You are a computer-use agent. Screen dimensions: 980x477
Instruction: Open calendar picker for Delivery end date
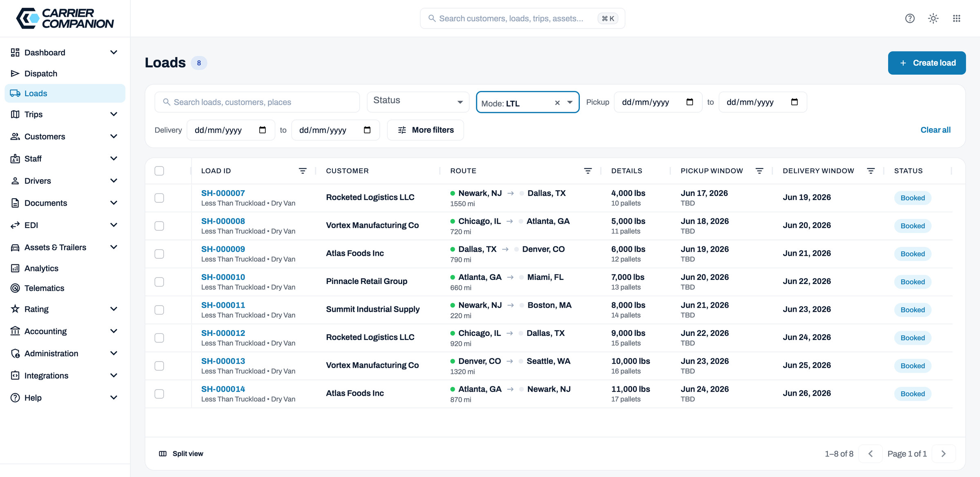pos(367,130)
